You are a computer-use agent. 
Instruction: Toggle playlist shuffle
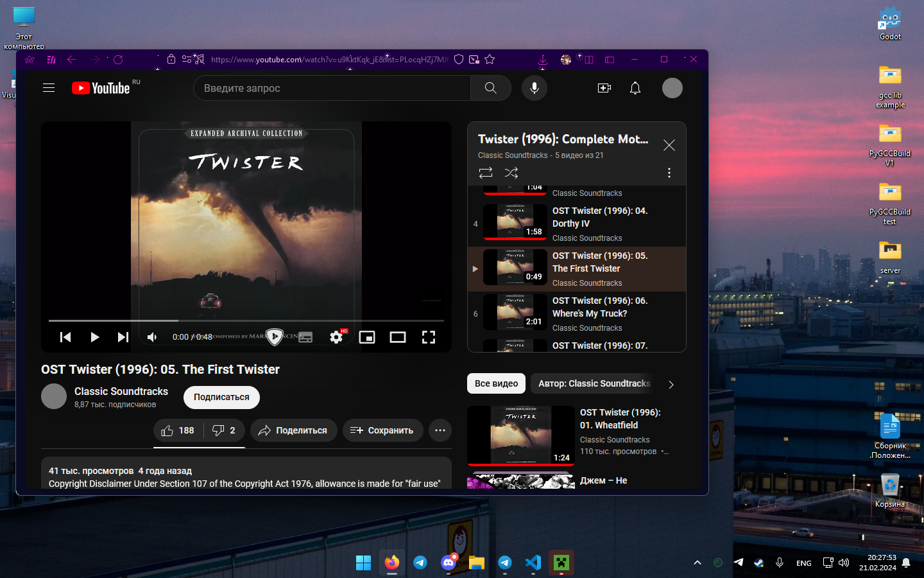pos(511,173)
